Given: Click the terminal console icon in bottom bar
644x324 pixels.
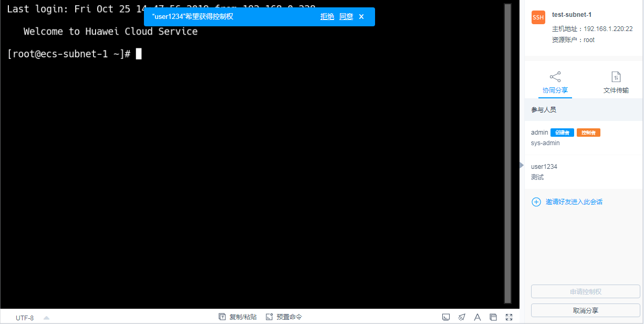Looking at the screenshot, I should tap(446, 317).
